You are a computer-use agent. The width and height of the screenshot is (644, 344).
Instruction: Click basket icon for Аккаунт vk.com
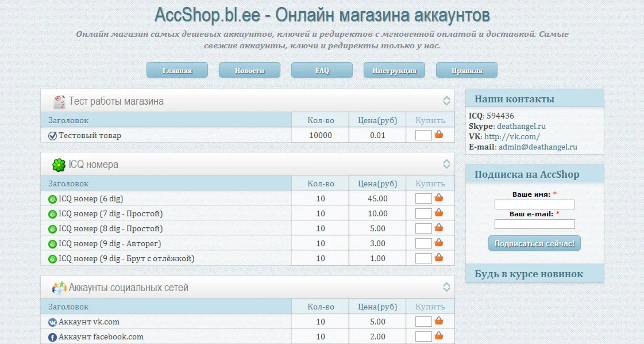(x=439, y=321)
